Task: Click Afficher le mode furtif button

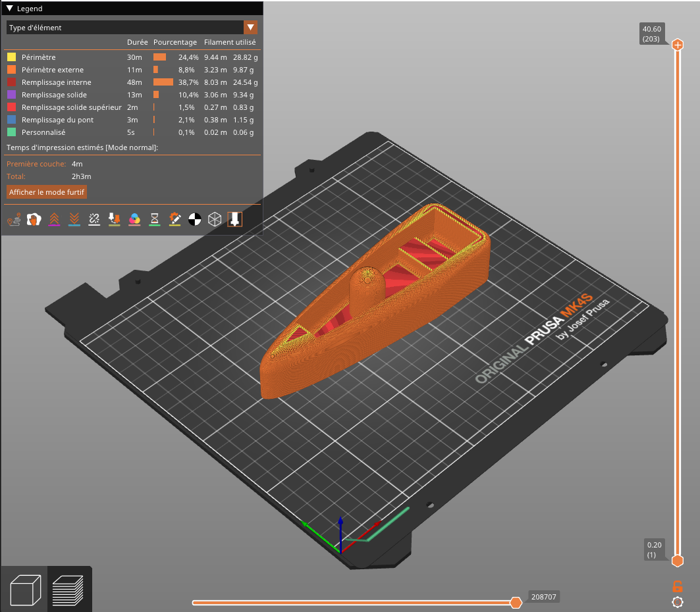Action: point(47,192)
